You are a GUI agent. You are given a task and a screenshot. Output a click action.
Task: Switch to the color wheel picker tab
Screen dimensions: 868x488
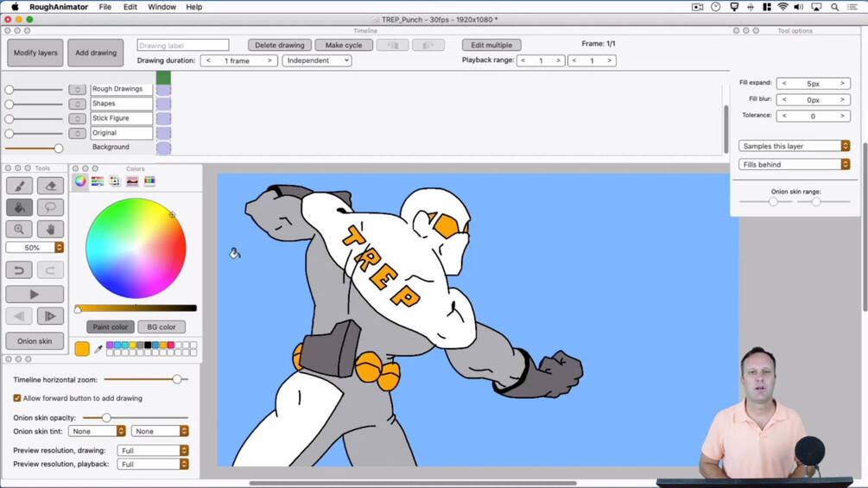pos(81,181)
